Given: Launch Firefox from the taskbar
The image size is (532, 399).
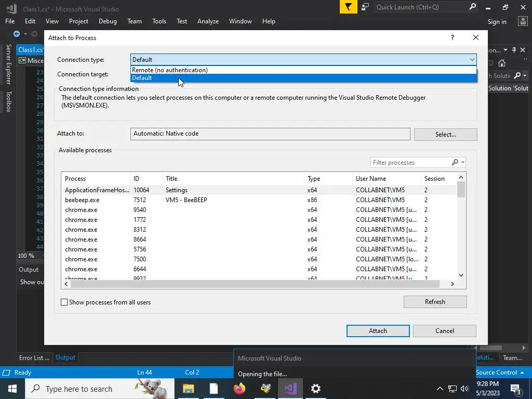Looking at the screenshot, I should tap(240, 389).
